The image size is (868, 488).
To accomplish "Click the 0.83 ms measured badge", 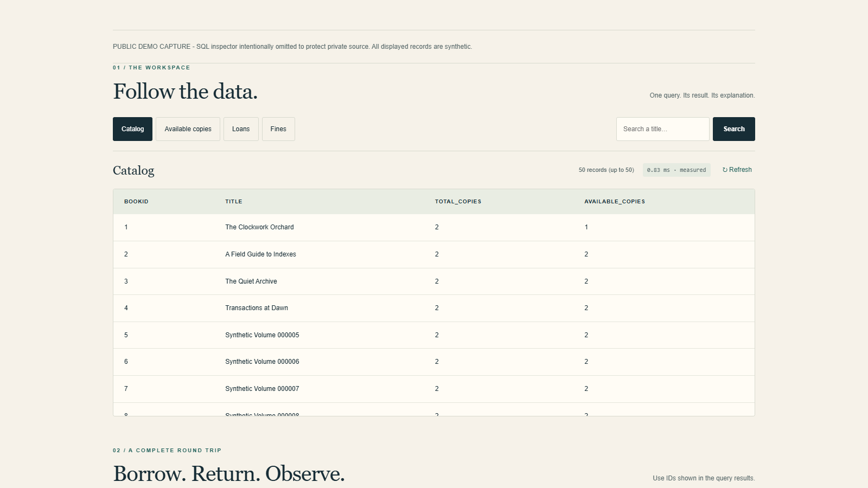I will coord(676,170).
